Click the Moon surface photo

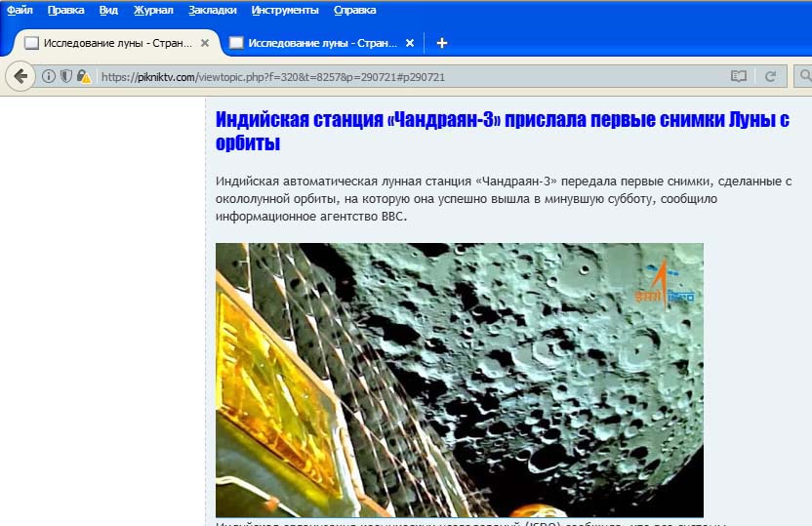tap(460, 380)
